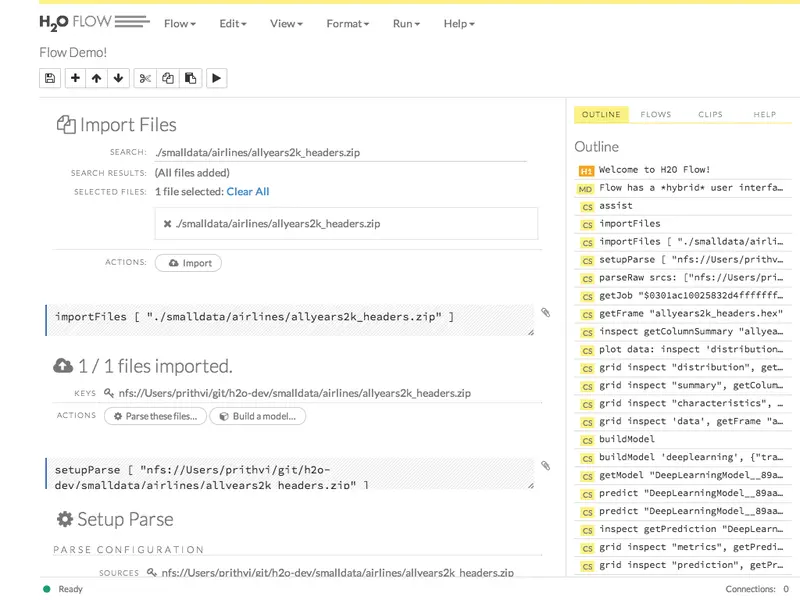
Task: Click the Parse these files button
Action: (155, 416)
